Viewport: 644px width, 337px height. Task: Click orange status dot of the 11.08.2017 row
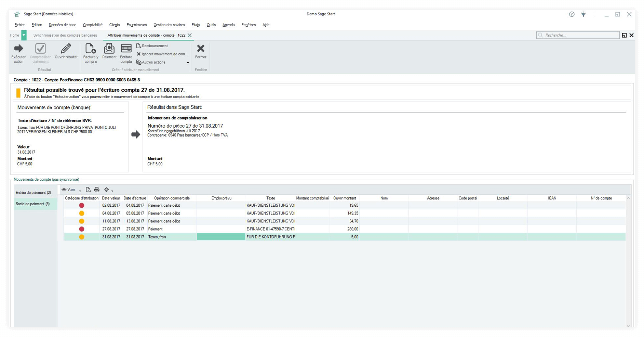click(82, 221)
